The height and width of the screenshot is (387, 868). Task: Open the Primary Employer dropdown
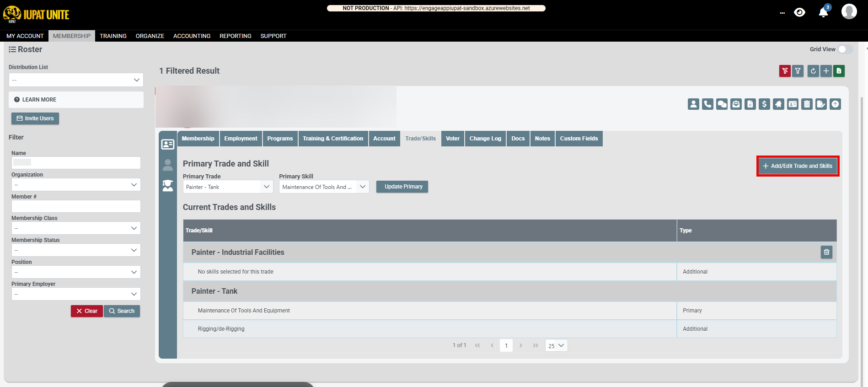tap(76, 294)
